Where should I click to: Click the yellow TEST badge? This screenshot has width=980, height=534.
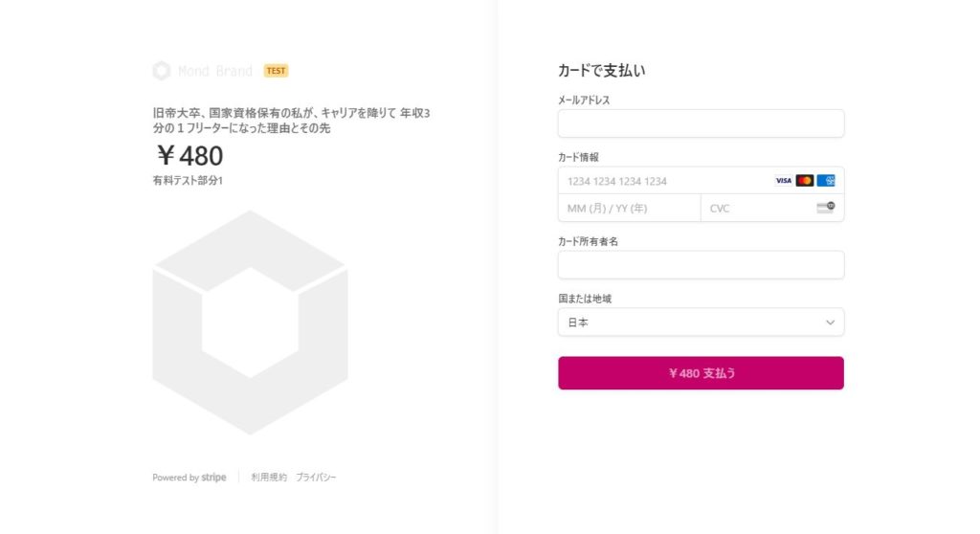[276, 71]
